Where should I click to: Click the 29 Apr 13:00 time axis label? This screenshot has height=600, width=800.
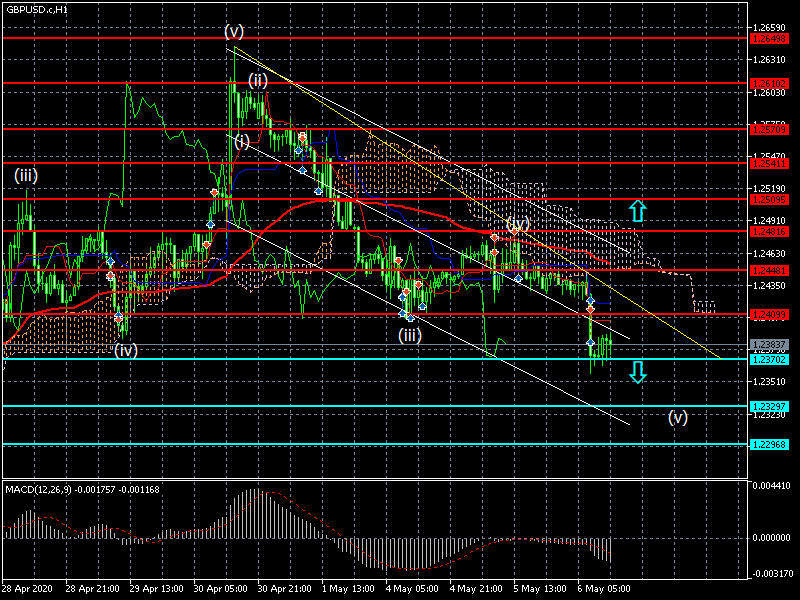click(157, 588)
